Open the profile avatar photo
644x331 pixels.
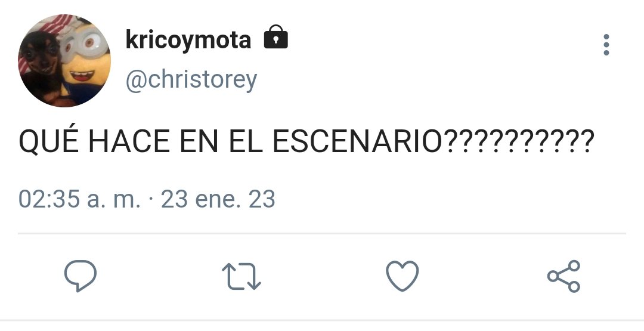coord(64,61)
